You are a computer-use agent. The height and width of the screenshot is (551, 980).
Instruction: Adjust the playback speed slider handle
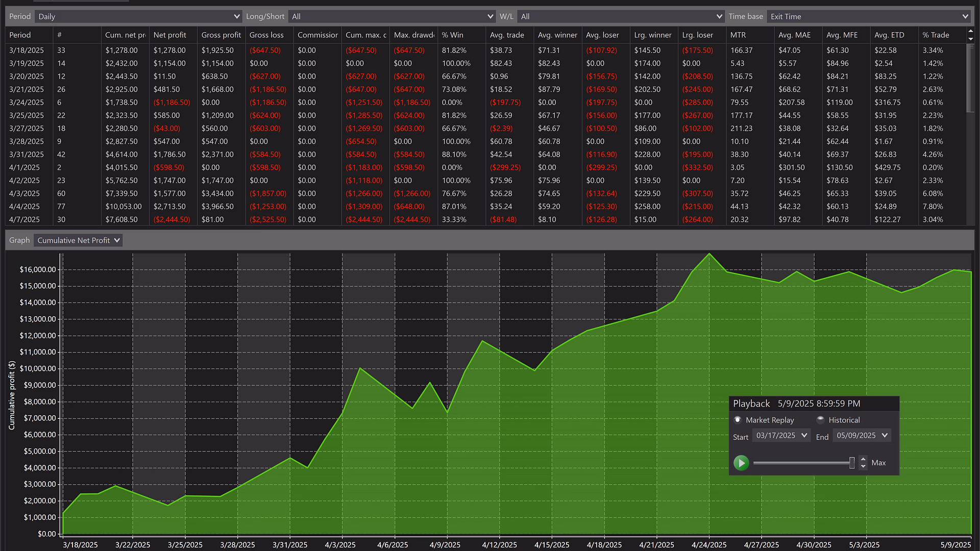[x=852, y=463]
